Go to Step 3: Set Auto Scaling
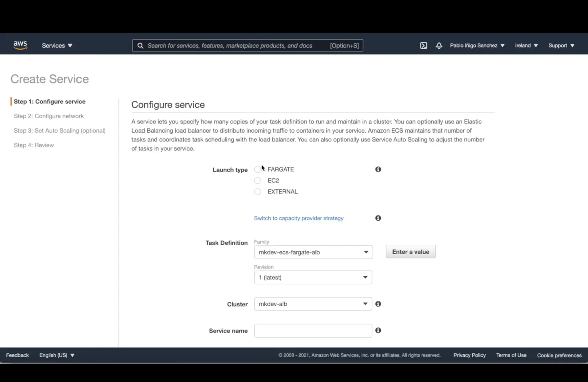Screen dimensions: 588x382 coord(60,131)
